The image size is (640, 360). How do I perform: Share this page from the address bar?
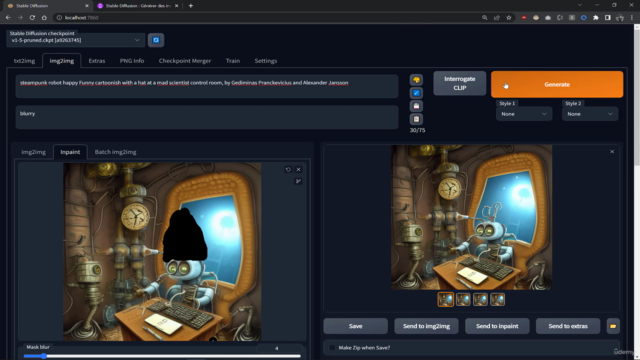(497, 18)
